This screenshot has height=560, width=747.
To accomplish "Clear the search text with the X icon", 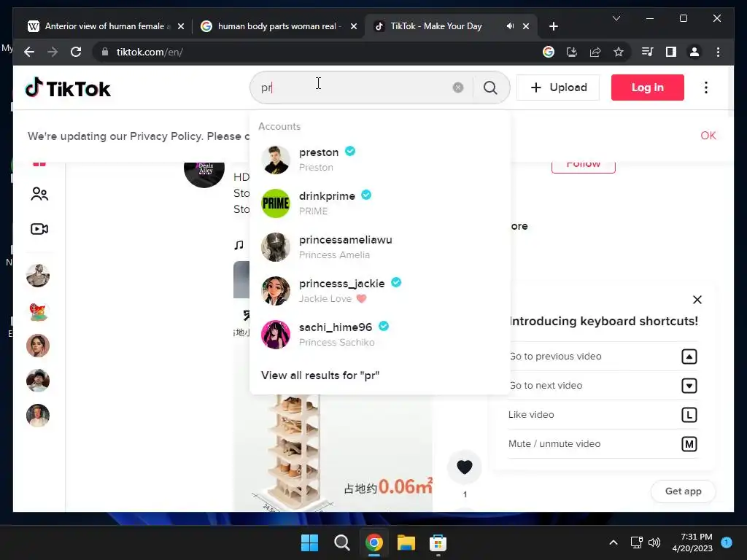I will (x=458, y=87).
